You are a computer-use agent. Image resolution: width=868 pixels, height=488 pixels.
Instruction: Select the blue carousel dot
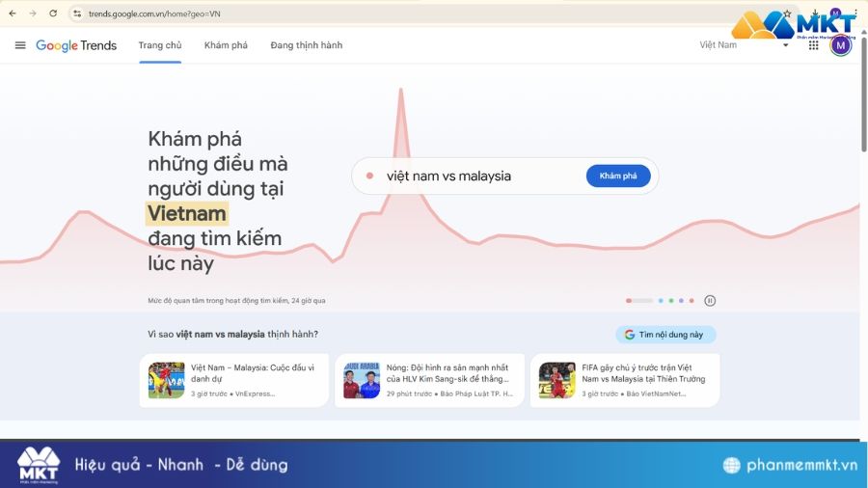pyautogui.click(x=661, y=301)
